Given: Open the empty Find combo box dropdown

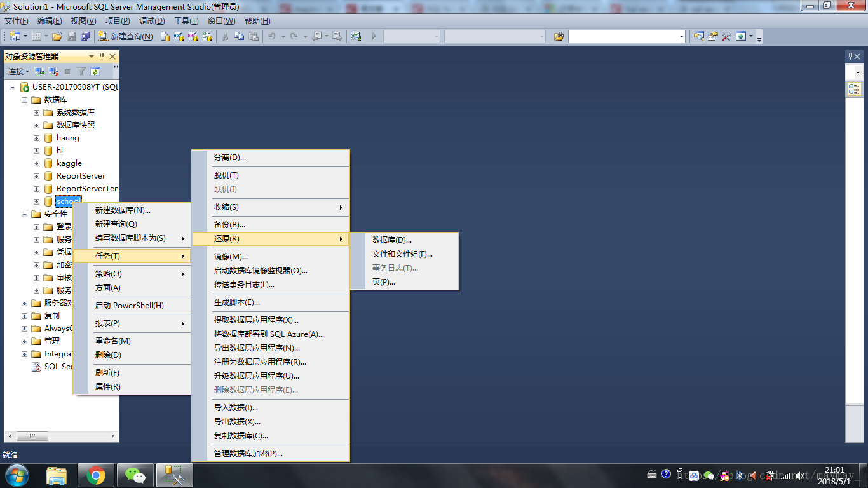Looking at the screenshot, I should 682,37.
